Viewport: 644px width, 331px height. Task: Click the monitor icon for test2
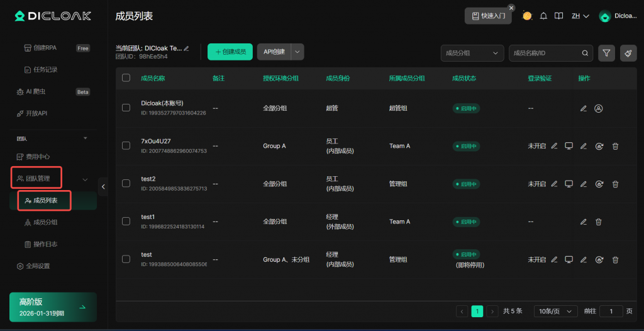pyautogui.click(x=569, y=184)
